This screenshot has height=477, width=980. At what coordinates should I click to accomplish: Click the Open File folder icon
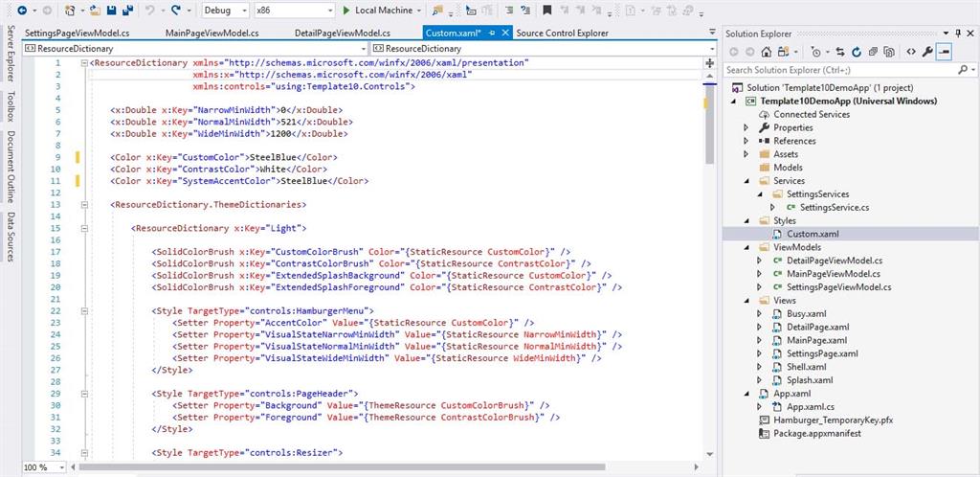[x=96, y=10]
